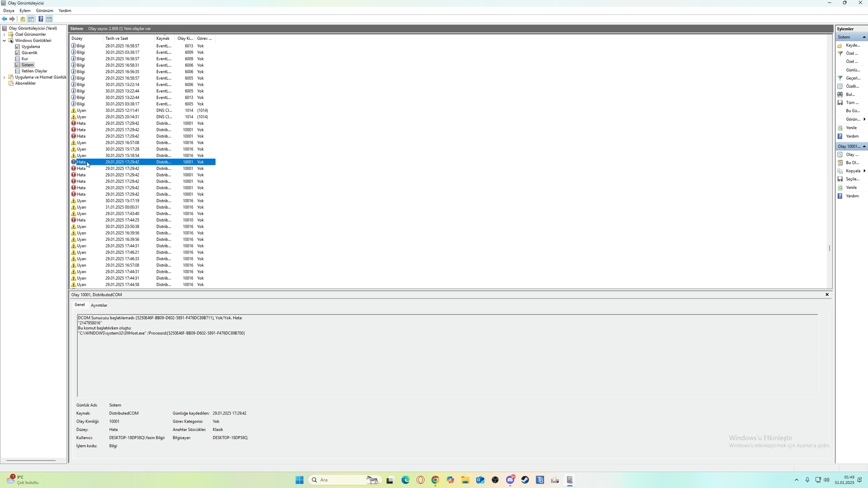Open the Eylem menu
Screen dimensions: 868x488
coord(25,10)
